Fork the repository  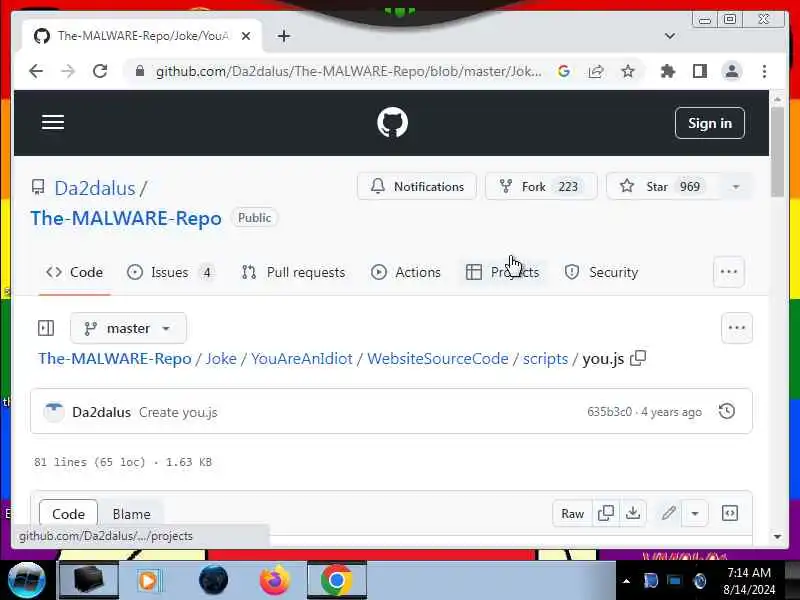tap(541, 187)
